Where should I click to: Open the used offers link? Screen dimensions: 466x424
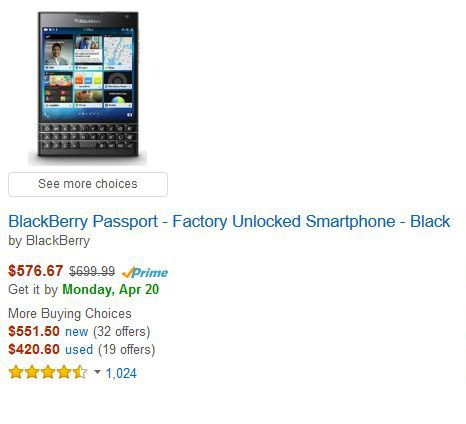pos(79,350)
